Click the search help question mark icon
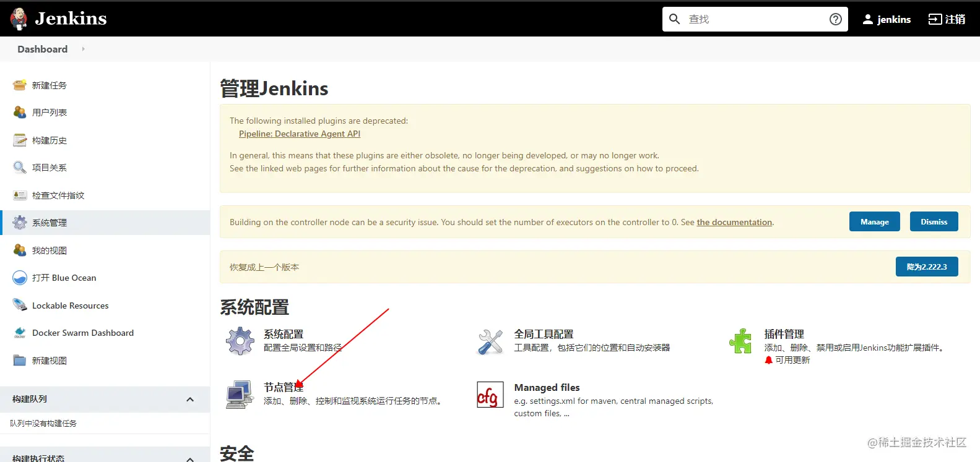The height and width of the screenshot is (462, 980). 836,19
